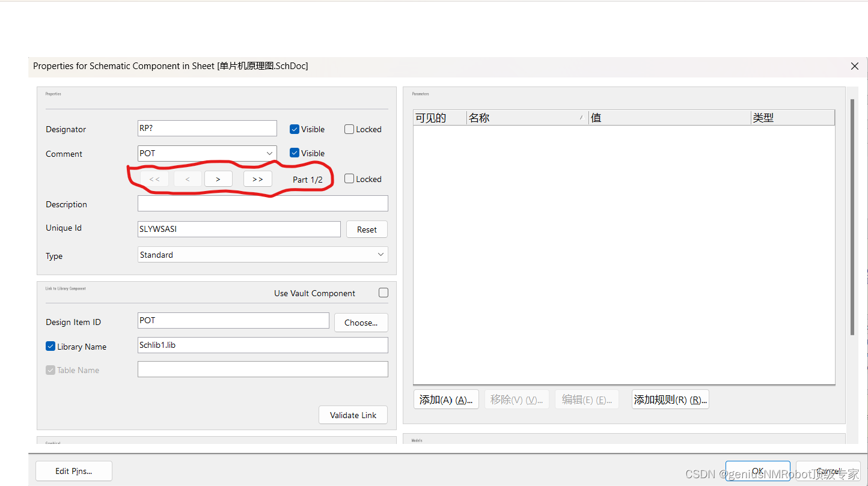This screenshot has width=868, height=486.
Task: Uncheck Visible next to the Comment field
Action: [294, 153]
